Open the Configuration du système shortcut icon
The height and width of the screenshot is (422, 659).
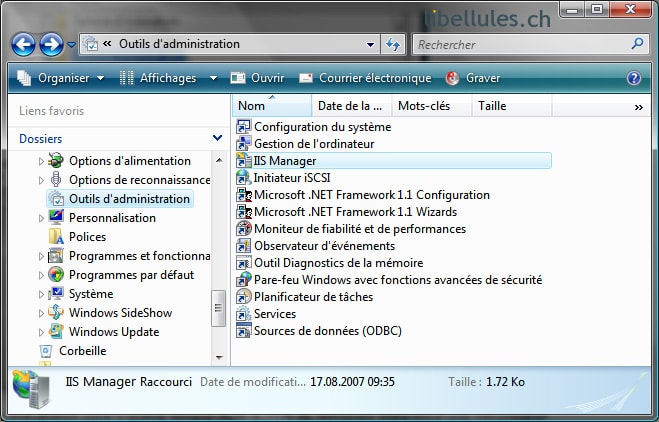[x=243, y=127]
